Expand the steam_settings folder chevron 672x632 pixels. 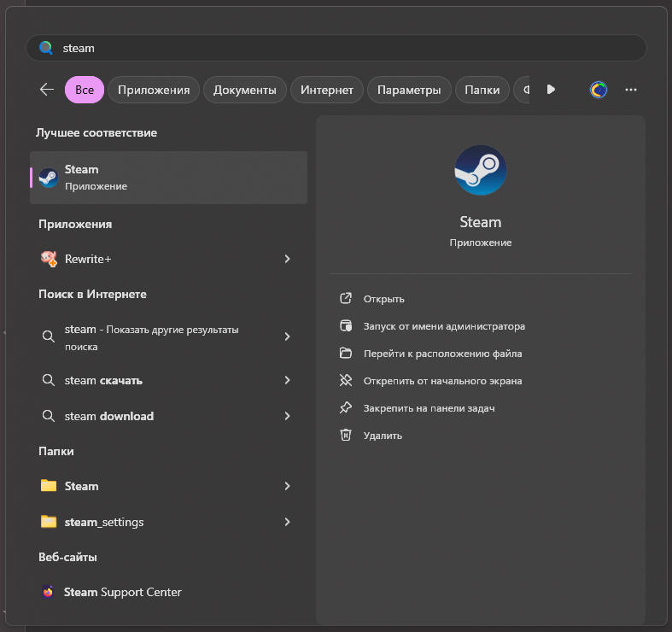click(287, 522)
